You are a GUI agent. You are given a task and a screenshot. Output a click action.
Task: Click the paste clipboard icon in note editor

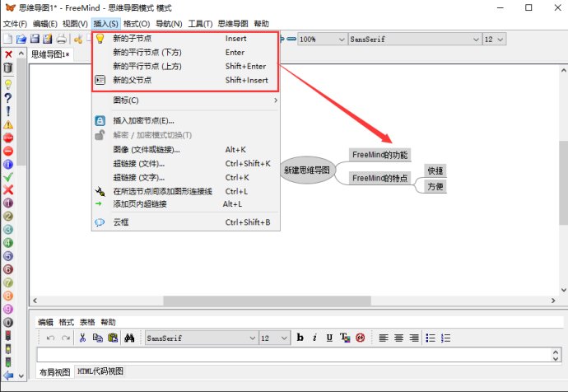point(113,338)
